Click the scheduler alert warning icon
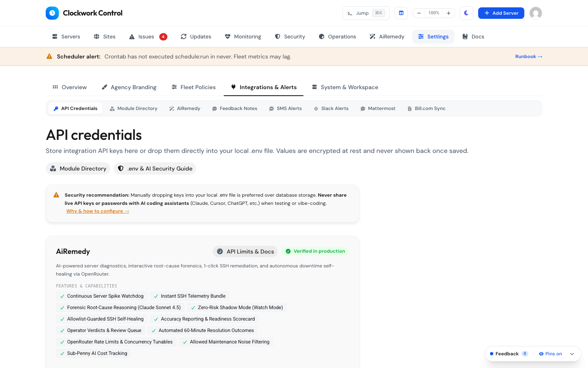 pos(49,56)
